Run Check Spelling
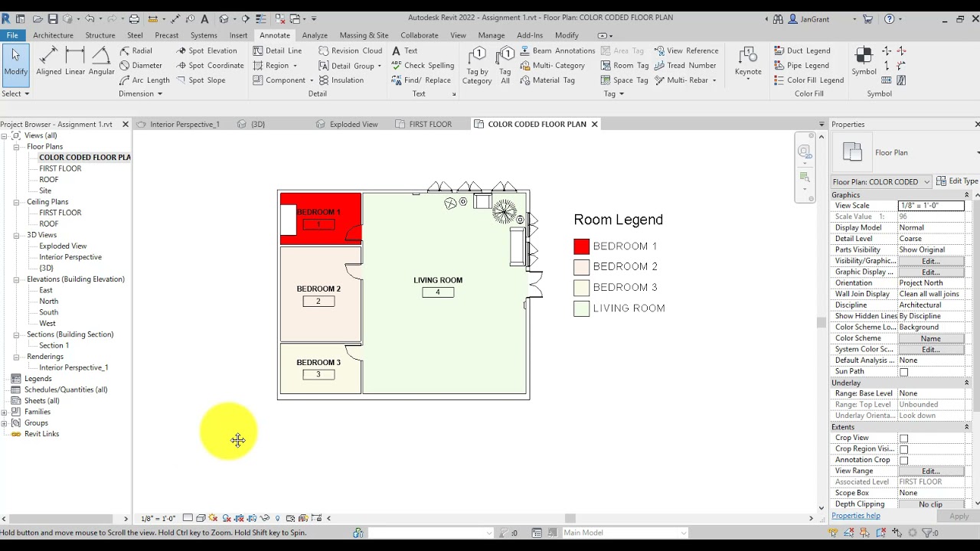Screen dimensions: 980x551 pos(423,65)
